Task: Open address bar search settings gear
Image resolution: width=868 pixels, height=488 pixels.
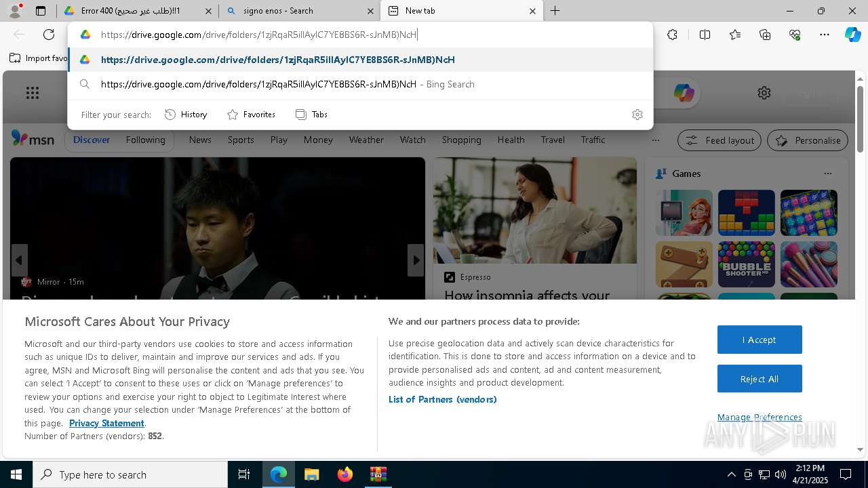Action: 637,115
